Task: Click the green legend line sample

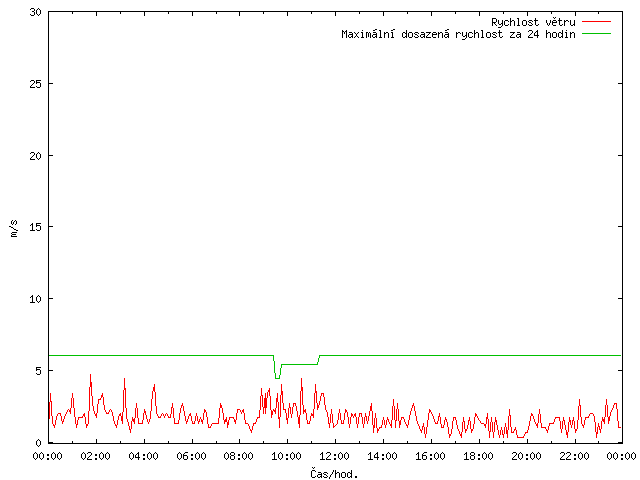Action: (x=596, y=34)
